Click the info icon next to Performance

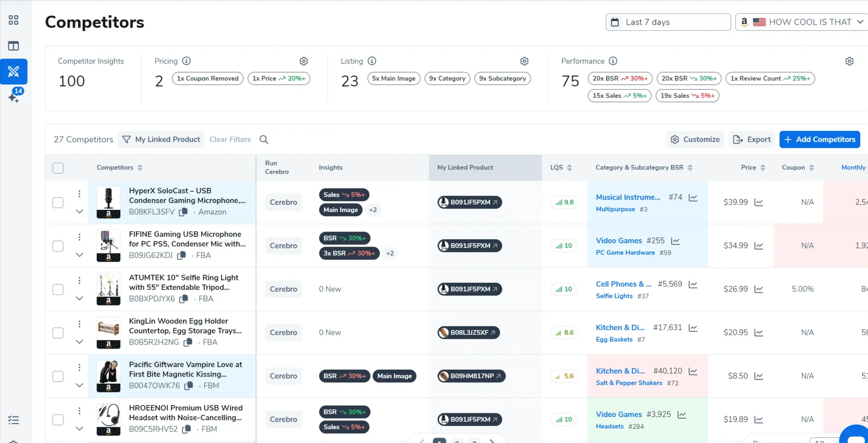(x=613, y=61)
